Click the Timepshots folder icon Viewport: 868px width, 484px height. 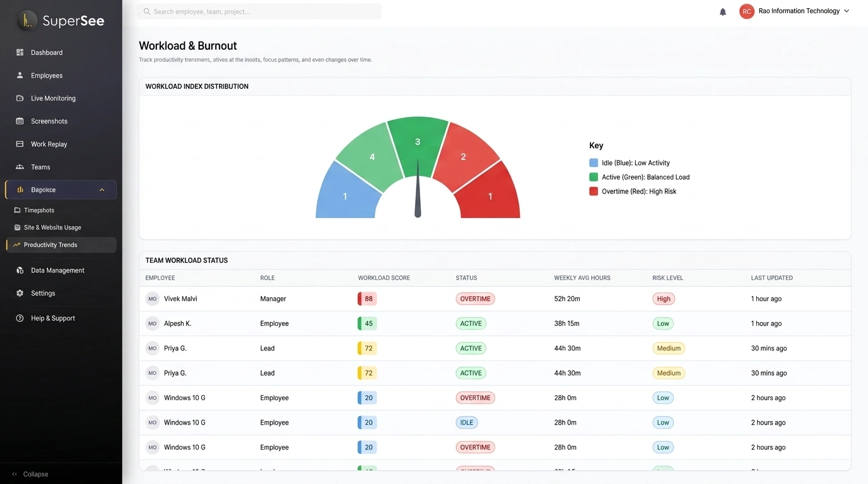(x=17, y=210)
